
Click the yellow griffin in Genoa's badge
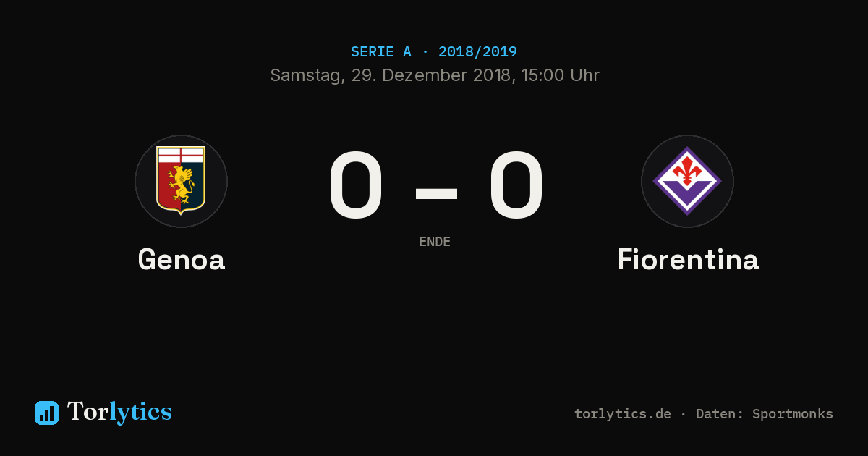[182, 186]
